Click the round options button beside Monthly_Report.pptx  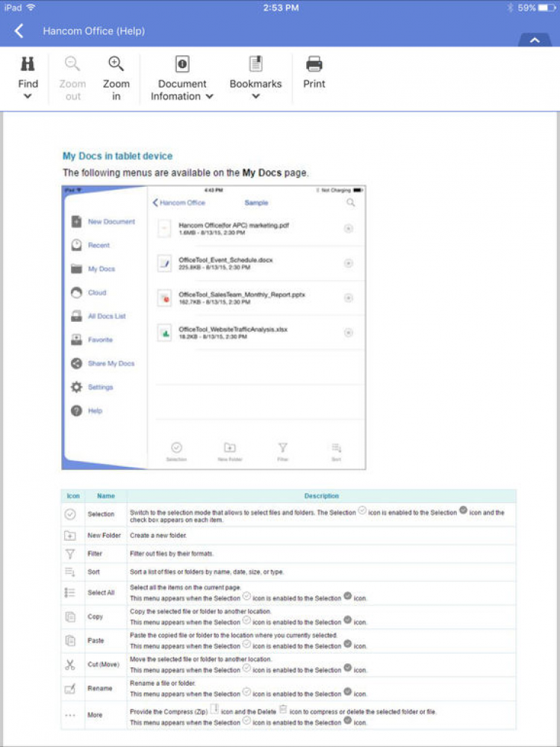pos(349,298)
